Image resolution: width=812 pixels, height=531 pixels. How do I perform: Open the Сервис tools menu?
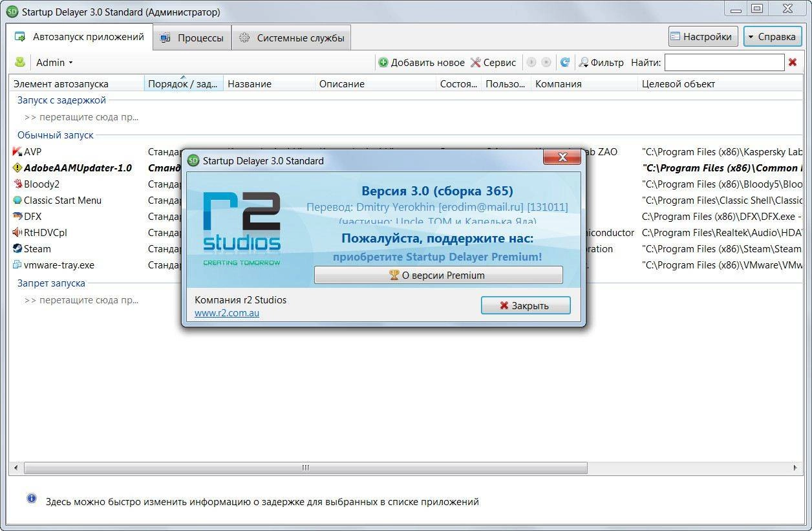pyautogui.click(x=493, y=62)
